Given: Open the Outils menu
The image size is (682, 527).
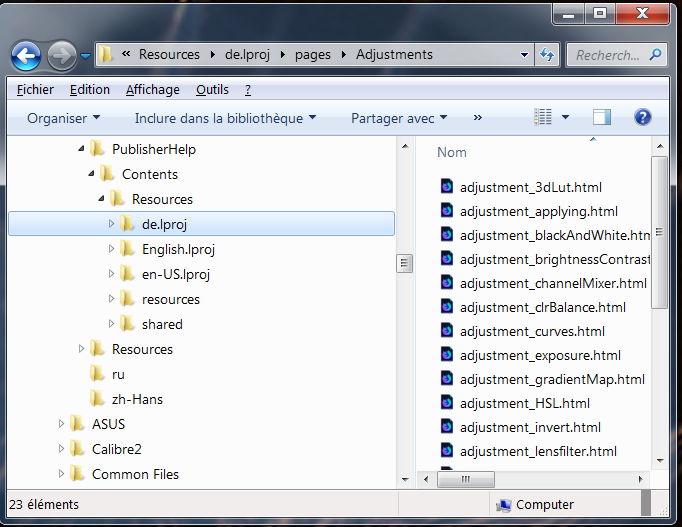Looking at the screenshot, I should (212, 90).
